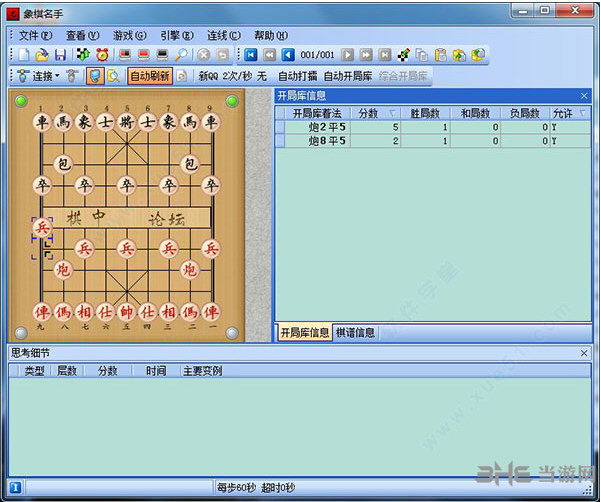Go to the next move

pos(348,55)
